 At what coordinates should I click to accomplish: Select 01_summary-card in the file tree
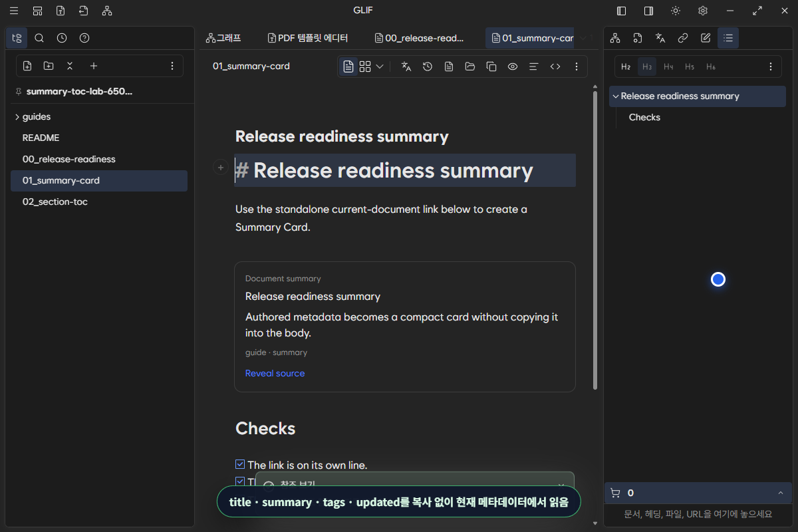[99, 180]
